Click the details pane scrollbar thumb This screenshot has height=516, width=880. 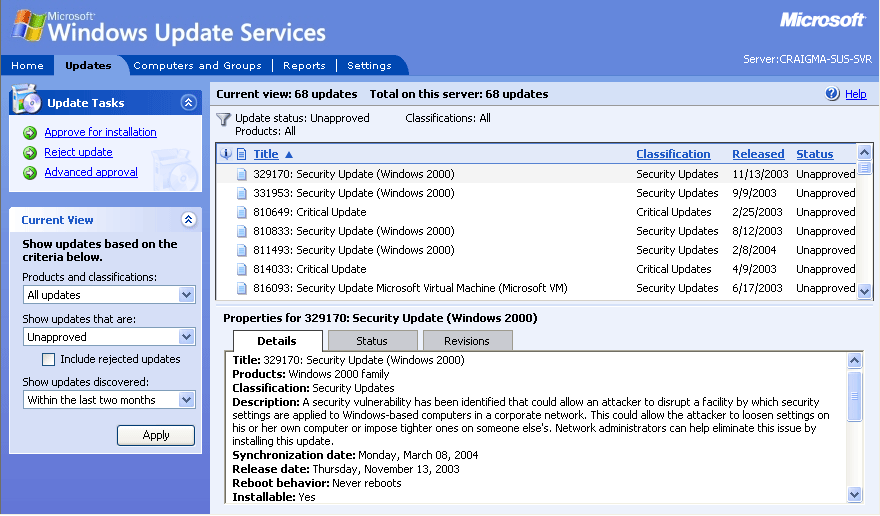click(x=854, y=396)
